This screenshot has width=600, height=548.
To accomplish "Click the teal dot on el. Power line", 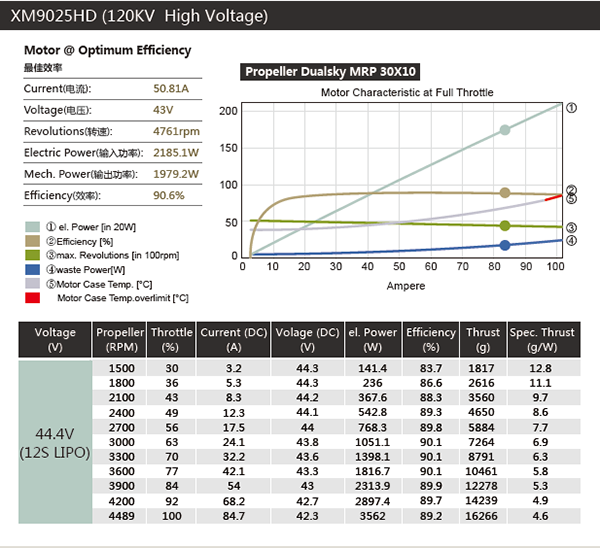I will click(505, 130).
